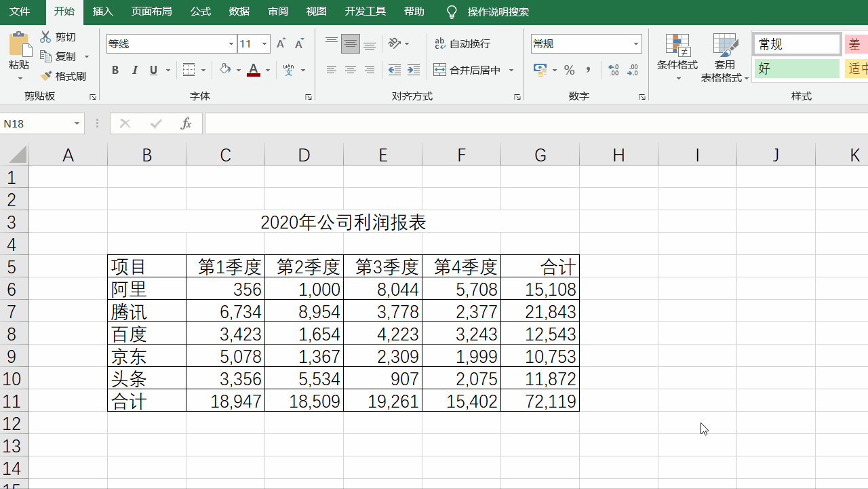Viewport: 868px width, 489px height.
Task: Apply the dark red font color
Action: pyautogui.click(x=254, y=70)
